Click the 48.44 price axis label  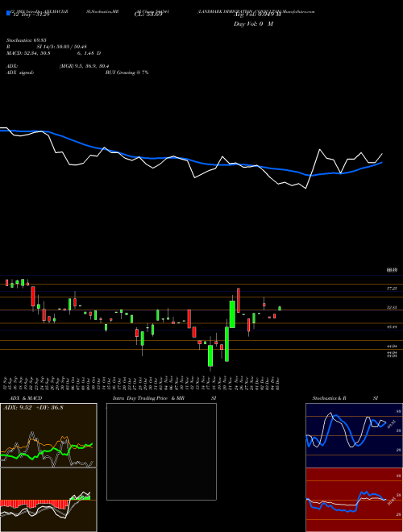coord(392,326)
